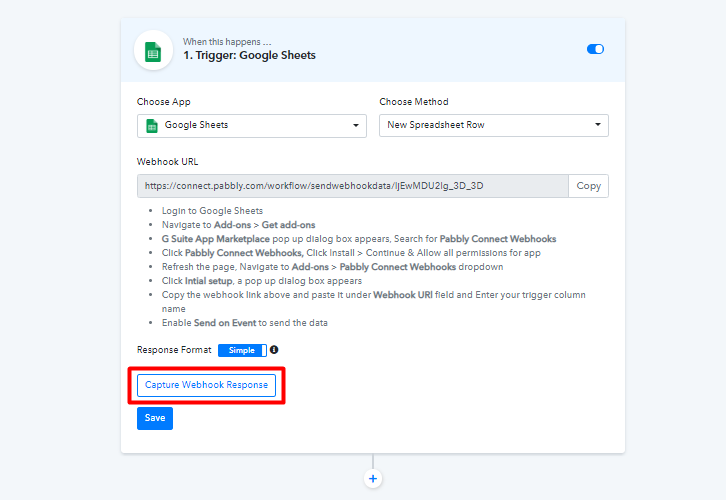Click the Response Format info icon
The image size is (726, 500).
point(274,350)
